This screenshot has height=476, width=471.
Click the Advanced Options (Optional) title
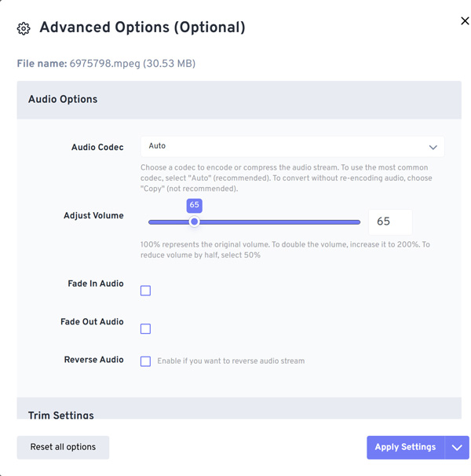142,27
